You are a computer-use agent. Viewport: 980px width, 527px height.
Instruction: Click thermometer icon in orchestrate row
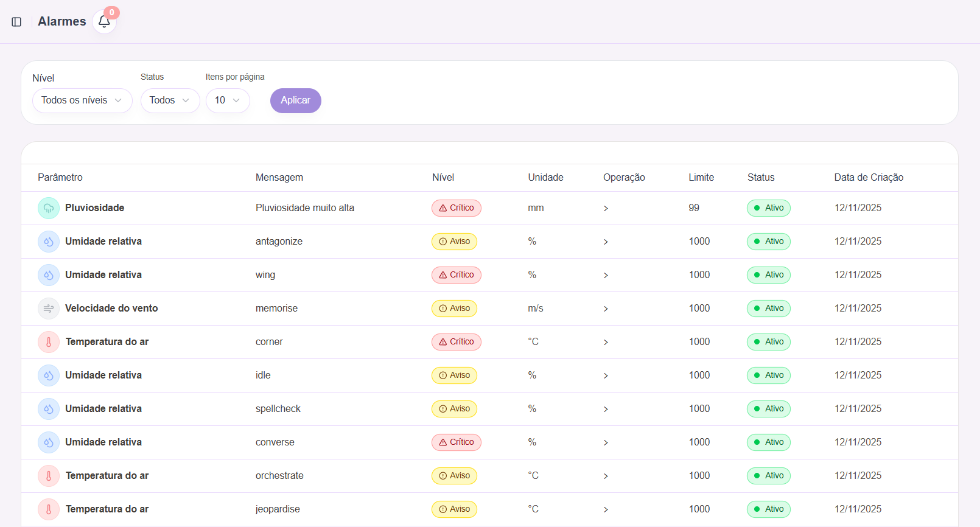click(49, 476)
